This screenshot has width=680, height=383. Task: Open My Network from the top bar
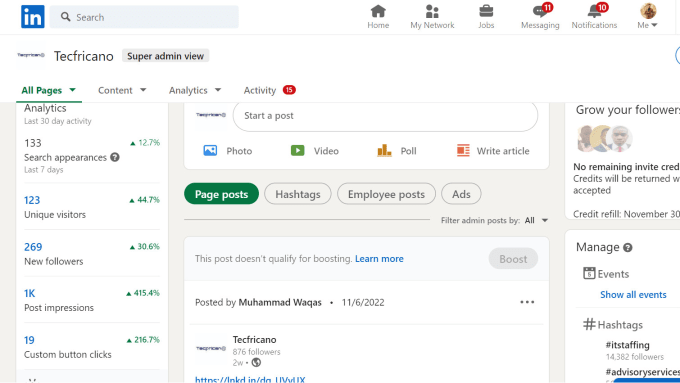(x=432, y=17)
